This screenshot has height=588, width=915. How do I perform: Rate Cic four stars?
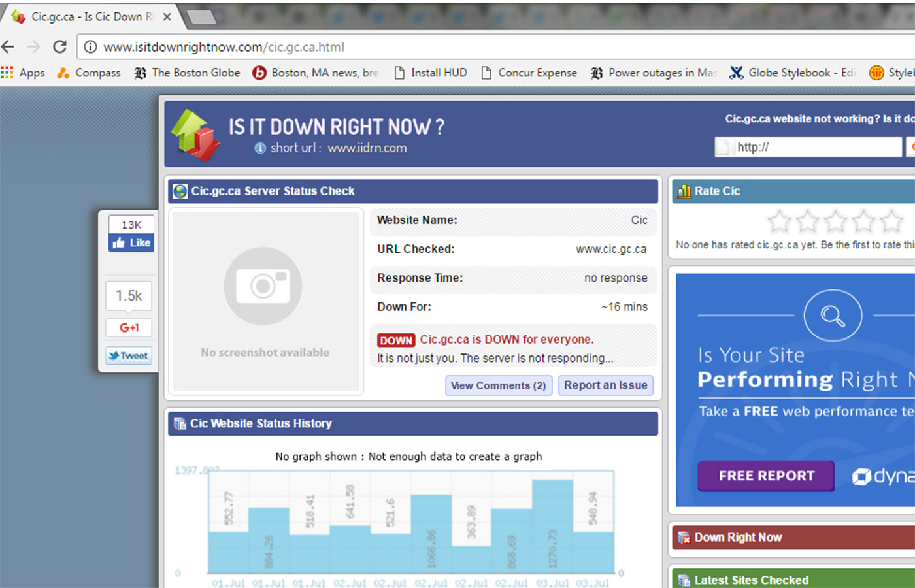click(863, 221)
